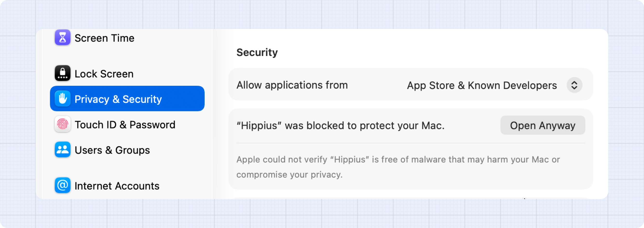Click the Users & Groups people icon
This screenshot has height=228, width=644.
[62, 150]
